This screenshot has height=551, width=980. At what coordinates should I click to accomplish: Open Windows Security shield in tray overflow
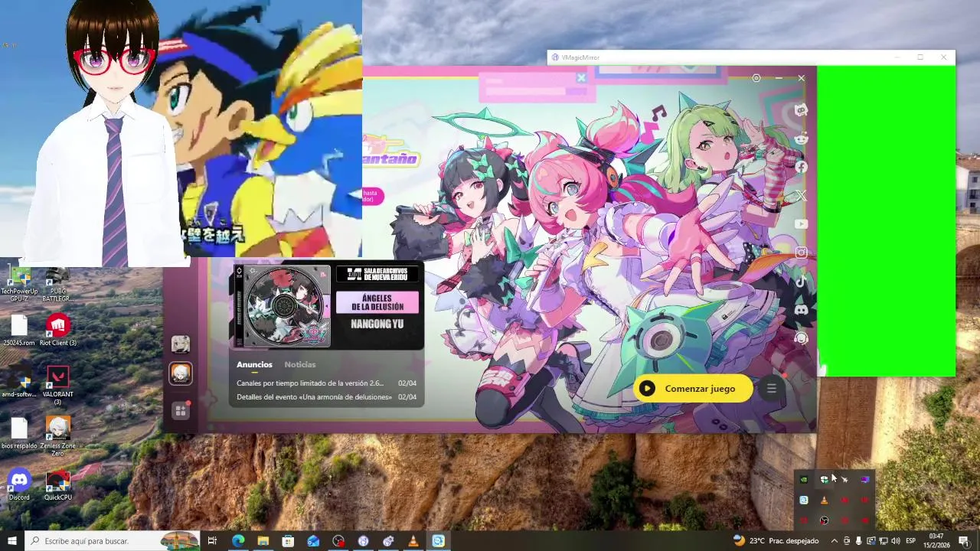tap(824, 480)
